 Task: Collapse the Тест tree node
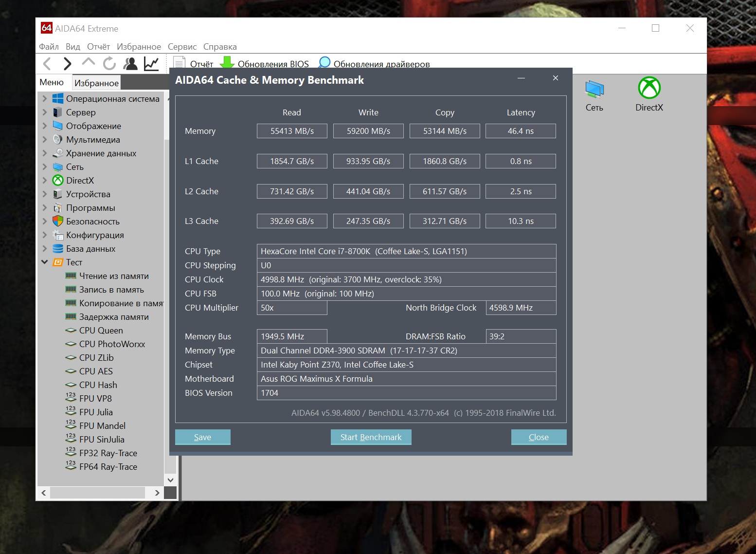pos(45,262)
